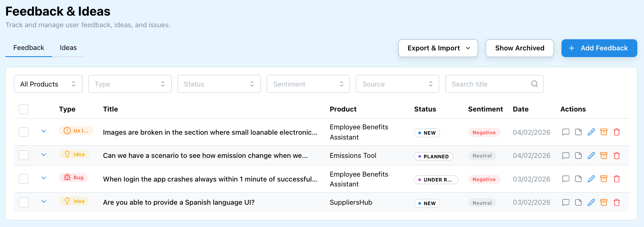Open the All Products filter dropdown
644x227 pixels.
48,84
